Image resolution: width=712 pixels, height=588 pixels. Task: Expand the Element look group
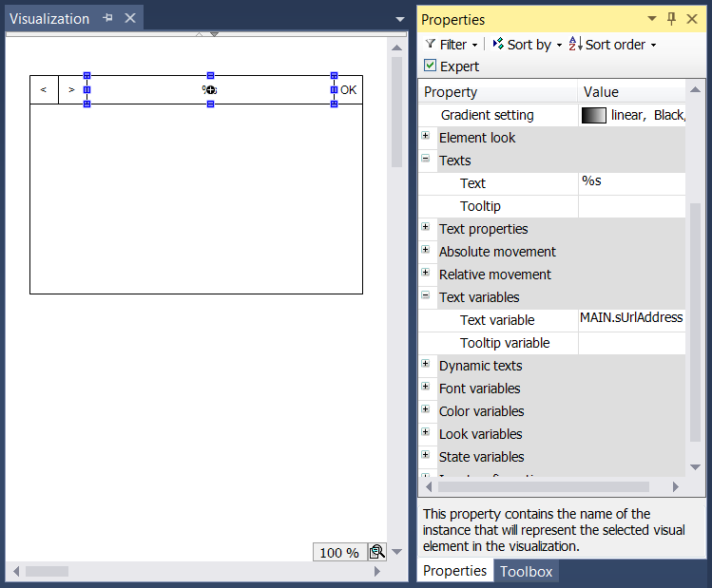pyautogui.click(x=426, y=135)
